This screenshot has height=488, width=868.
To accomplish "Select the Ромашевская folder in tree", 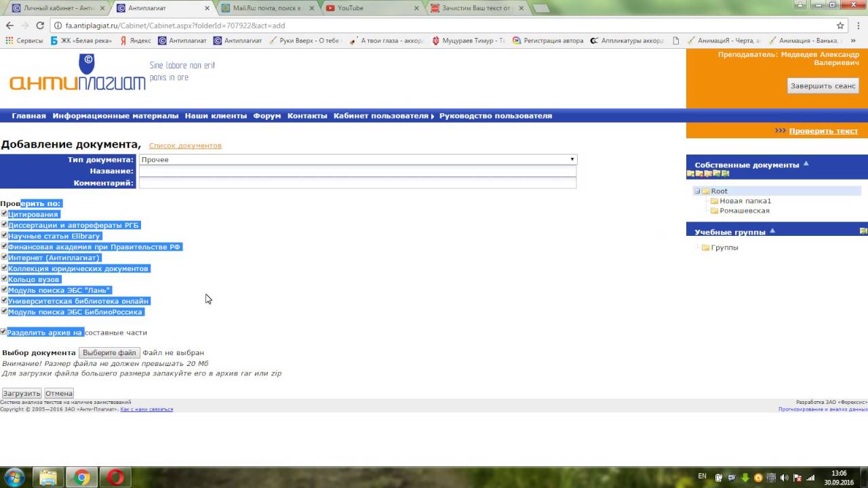I will (744, 211).
